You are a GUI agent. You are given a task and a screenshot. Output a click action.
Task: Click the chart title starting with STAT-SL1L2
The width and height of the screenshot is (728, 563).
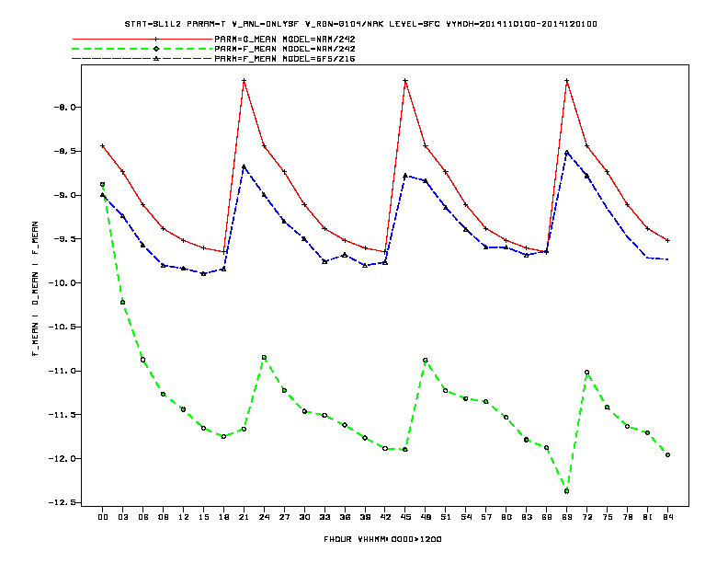click(x=360, y=24)
